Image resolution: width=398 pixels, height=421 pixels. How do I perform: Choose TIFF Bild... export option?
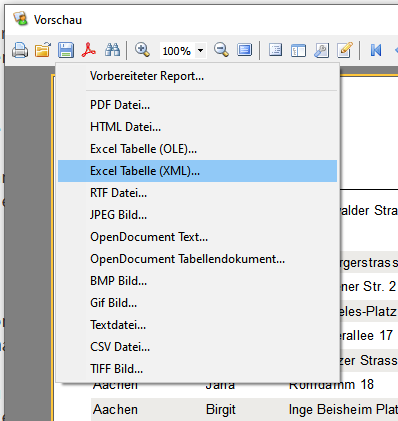point(197,369)
